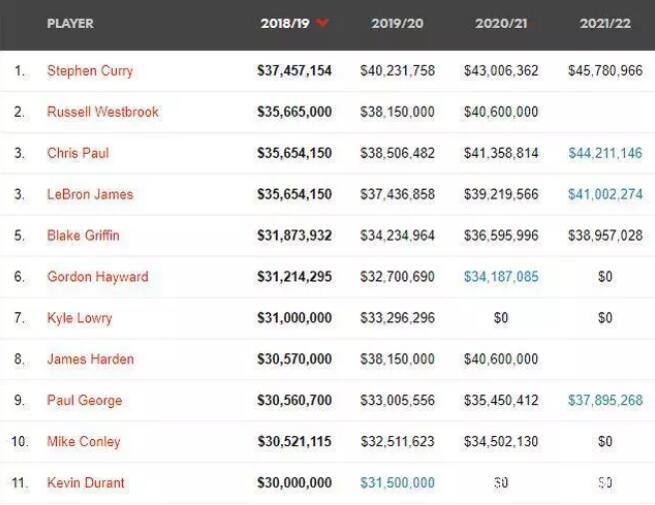Image resolution: width=655 pixels, height=505 pixels.
Task: Click the Paul George name link
Action: [84, 401]
